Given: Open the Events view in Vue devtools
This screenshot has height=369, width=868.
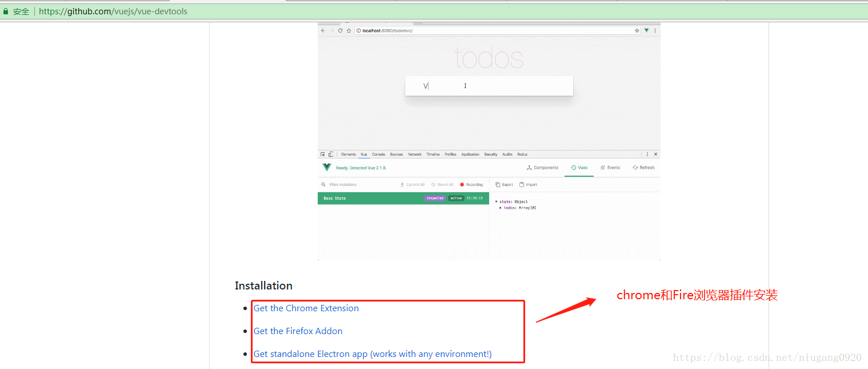Looking at the screenshot, I should 610,168.
